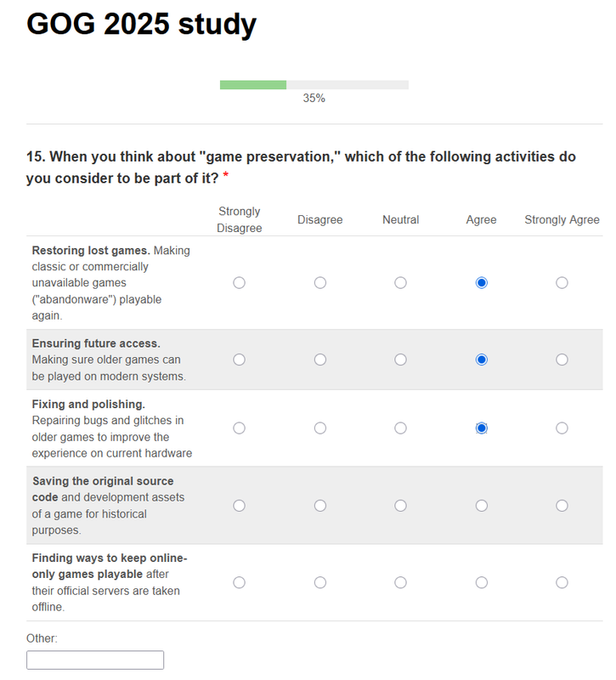This screenshot has width=616, height=680.
Task: Choose Strongly Agree for online-only games playable
Action: click(x=562, y=582)
